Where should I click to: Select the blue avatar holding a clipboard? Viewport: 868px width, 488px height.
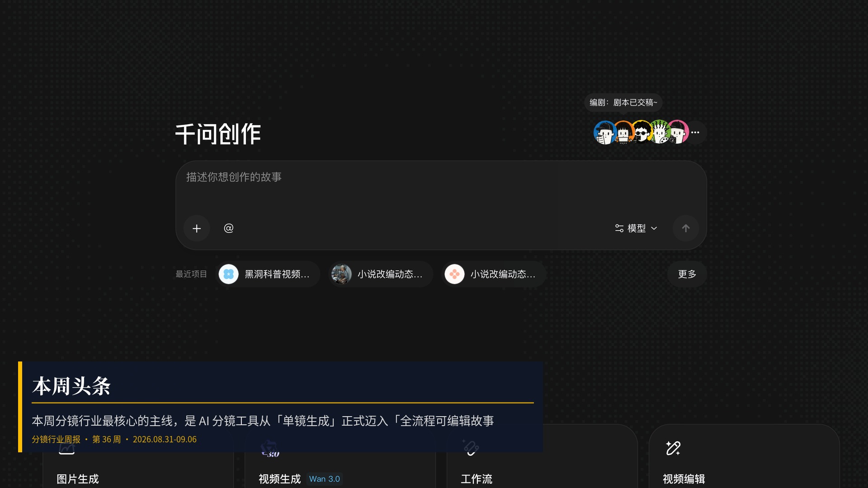click(x=605, y=132)
